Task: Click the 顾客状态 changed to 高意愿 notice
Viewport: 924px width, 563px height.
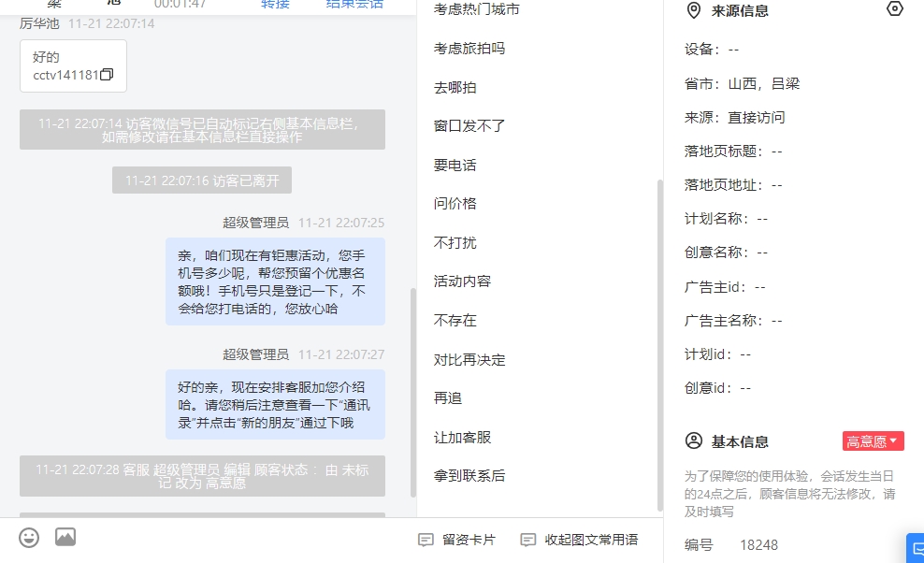Action: tap(202, 476)
